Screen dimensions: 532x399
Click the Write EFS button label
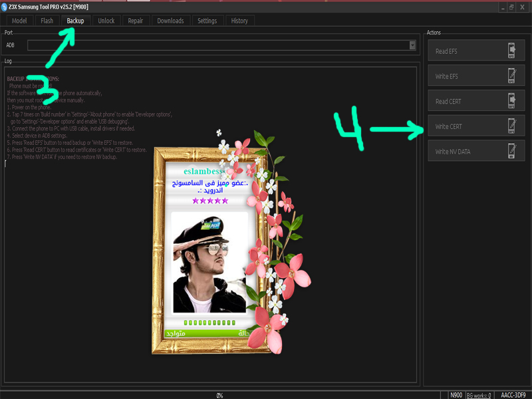[446, 76]
